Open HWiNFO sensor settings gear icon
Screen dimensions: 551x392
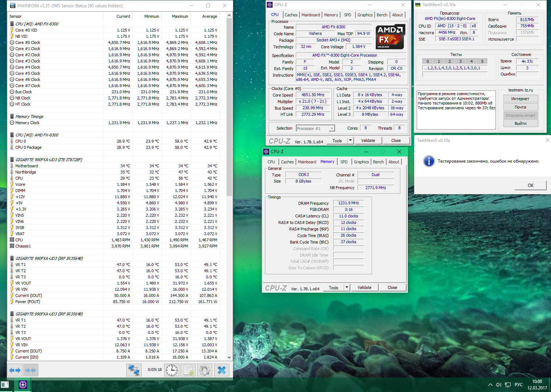(x=204, y=370)
